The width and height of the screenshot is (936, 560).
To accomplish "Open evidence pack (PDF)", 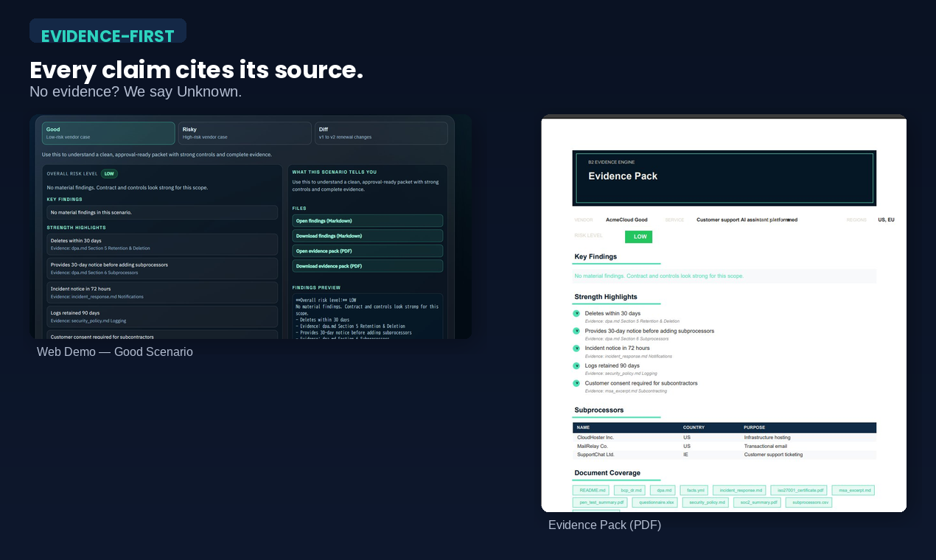I will 367,251.
